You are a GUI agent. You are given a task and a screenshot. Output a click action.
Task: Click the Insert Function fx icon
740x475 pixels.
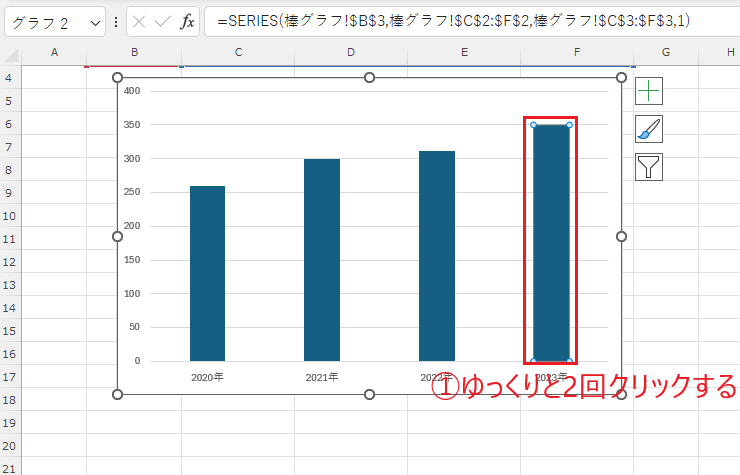[187, 21]
